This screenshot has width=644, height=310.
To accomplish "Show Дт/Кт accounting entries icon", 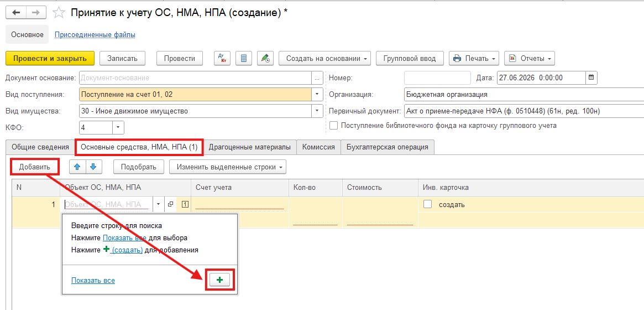I will point(222,58).
